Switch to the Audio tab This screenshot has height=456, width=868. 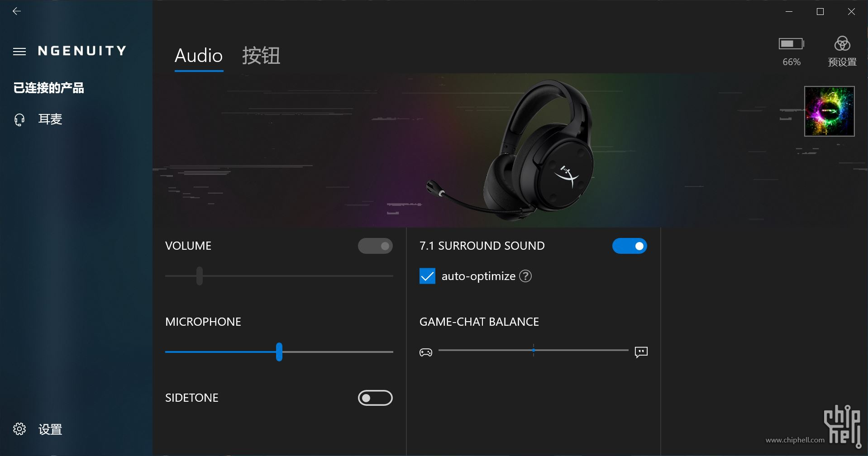(199, 56)
